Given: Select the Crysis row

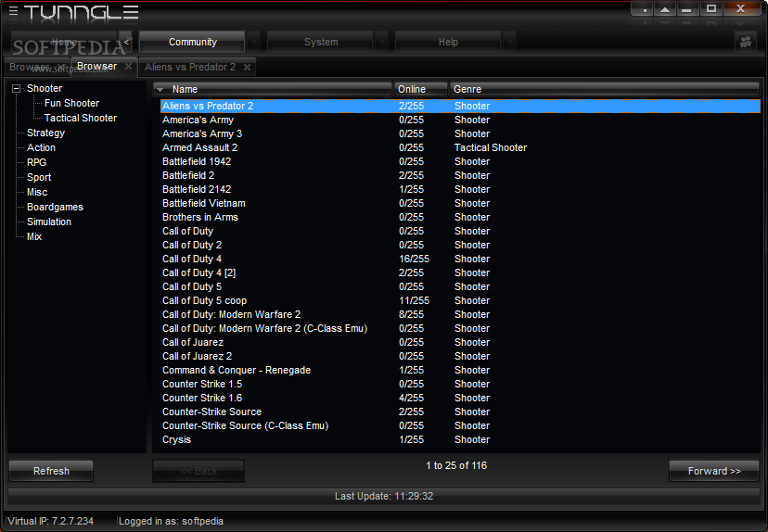Looking at the screenshot, I should tap(460, 439).
